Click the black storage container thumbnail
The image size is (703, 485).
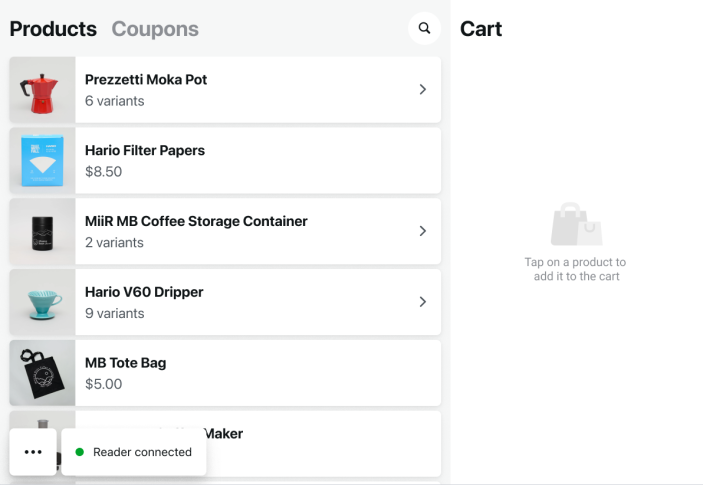pyautogui.click(x=42, y=231)
